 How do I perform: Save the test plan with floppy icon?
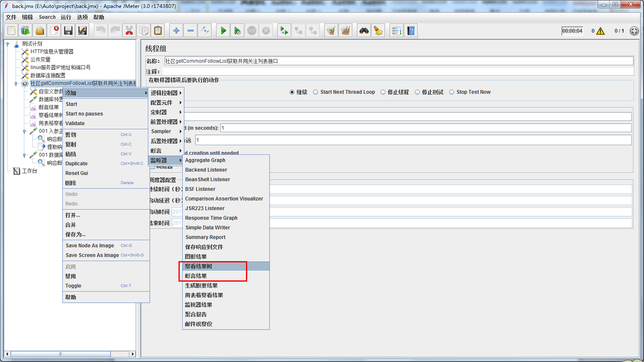click(x=68, y=31)
